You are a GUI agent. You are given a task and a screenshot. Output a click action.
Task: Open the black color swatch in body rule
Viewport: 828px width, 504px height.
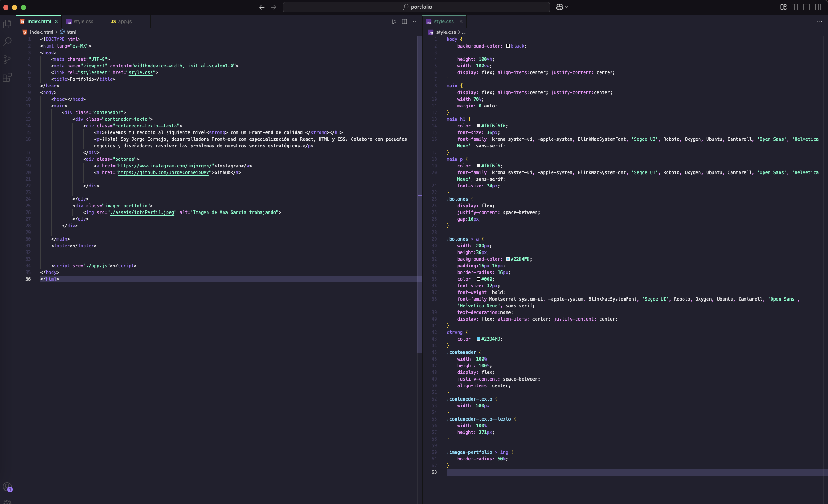point(508,46)
